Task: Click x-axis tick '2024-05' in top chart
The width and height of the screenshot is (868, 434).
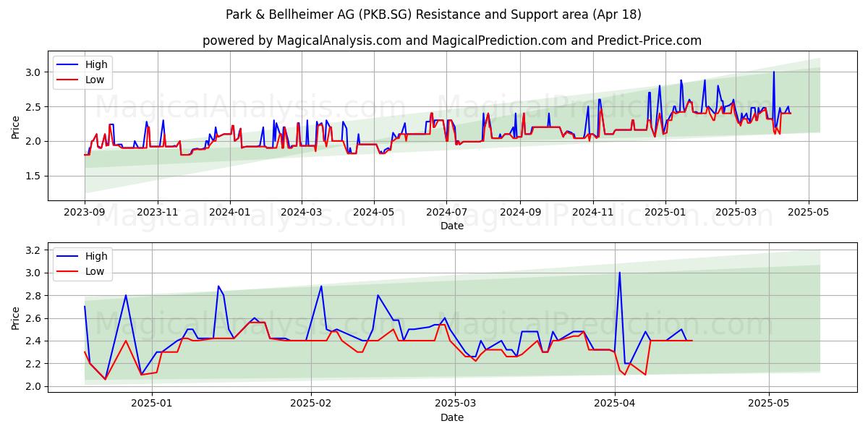Action: (x=374, y=212)
